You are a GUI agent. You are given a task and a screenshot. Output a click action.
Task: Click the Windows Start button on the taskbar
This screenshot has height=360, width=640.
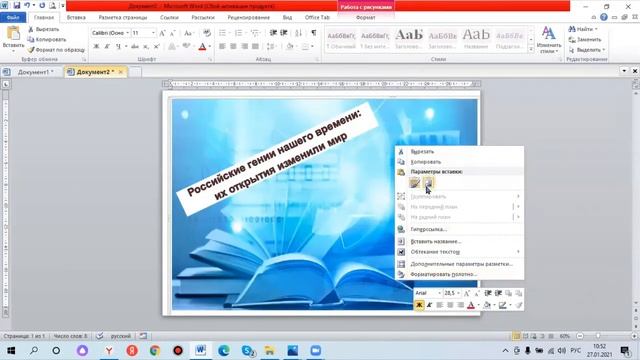pos(11,351)
